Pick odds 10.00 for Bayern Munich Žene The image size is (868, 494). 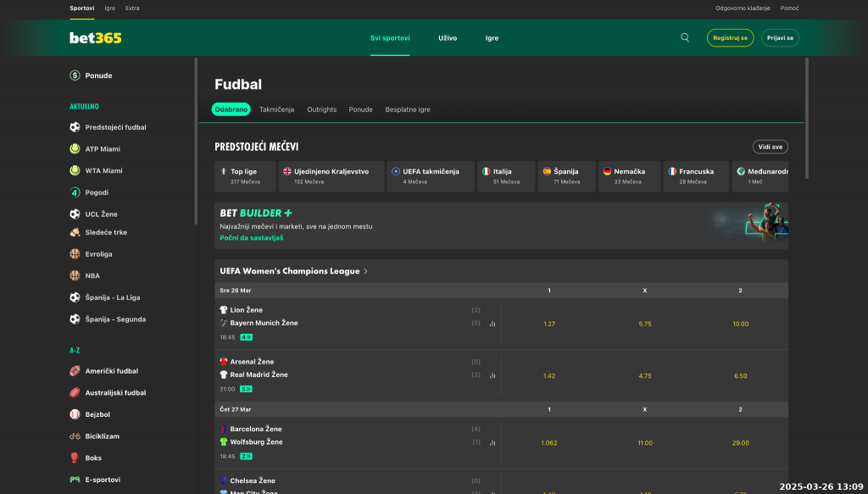tap(741, 325)
